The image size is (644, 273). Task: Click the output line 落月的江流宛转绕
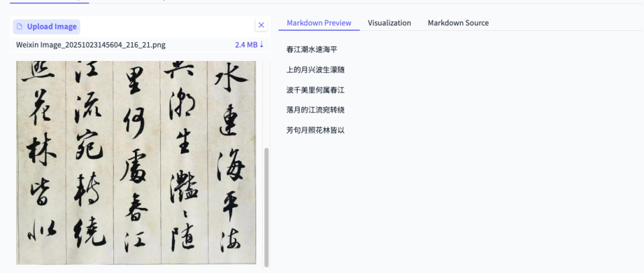315,110
